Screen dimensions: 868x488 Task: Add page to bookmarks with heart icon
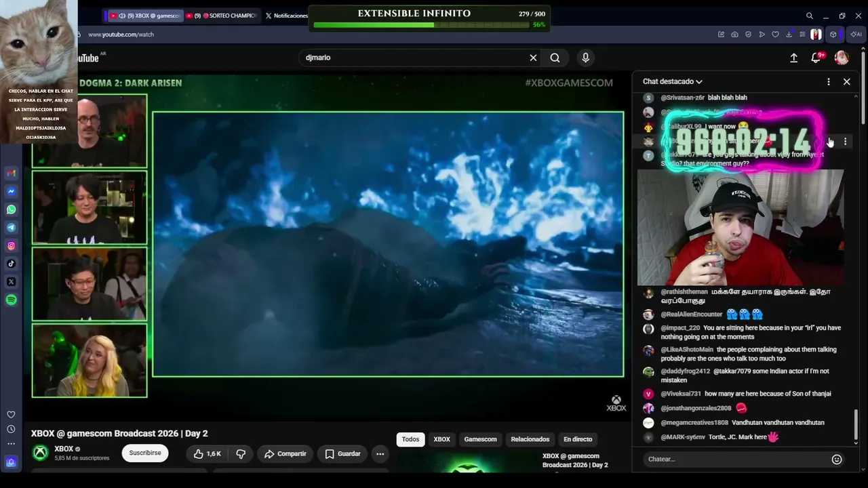pyautogui.click(x=775, y=35)
